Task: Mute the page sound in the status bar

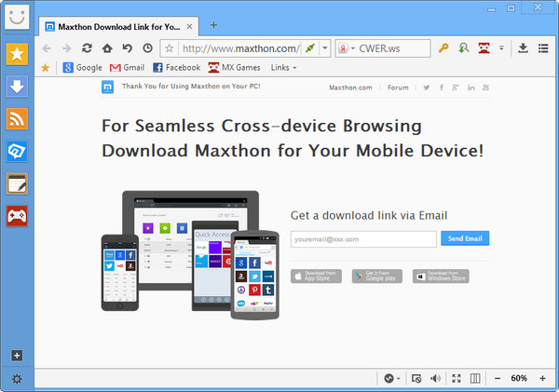Action: click(435, 379)
